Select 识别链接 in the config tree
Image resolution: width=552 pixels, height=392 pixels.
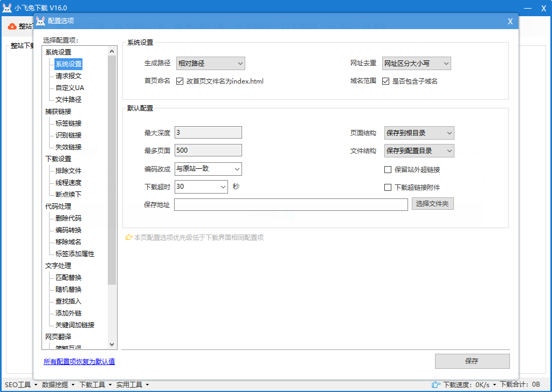(x=68, y=135)
